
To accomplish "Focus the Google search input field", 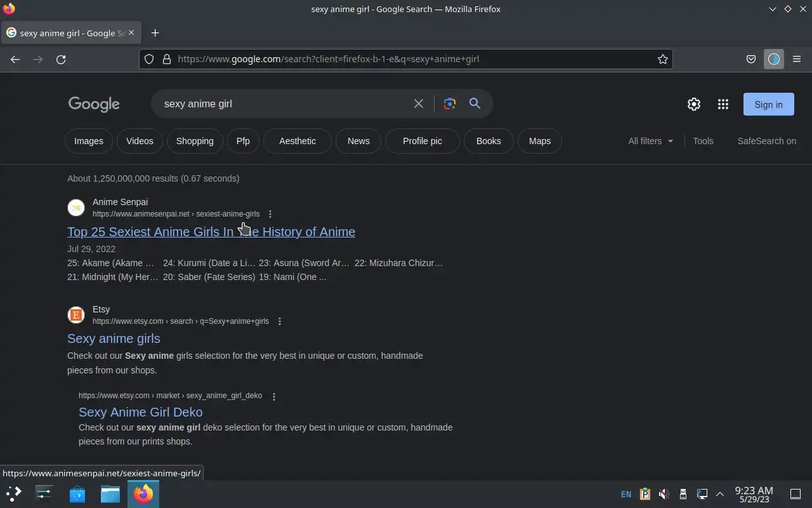I will [x=284, y=104].
